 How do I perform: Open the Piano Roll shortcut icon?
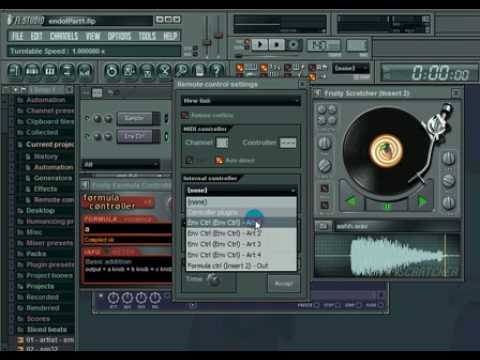pos(50,71)
